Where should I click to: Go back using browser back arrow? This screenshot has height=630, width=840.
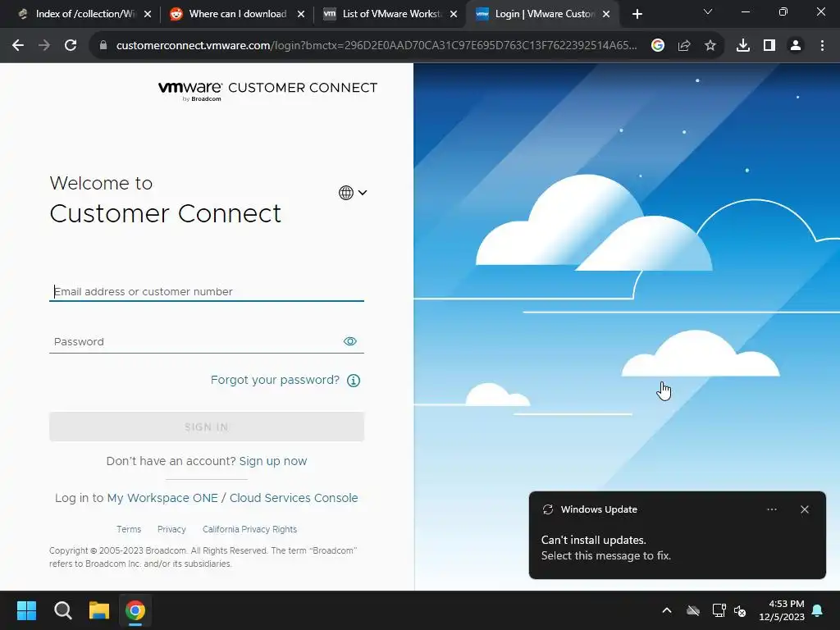tap(18, 46)
